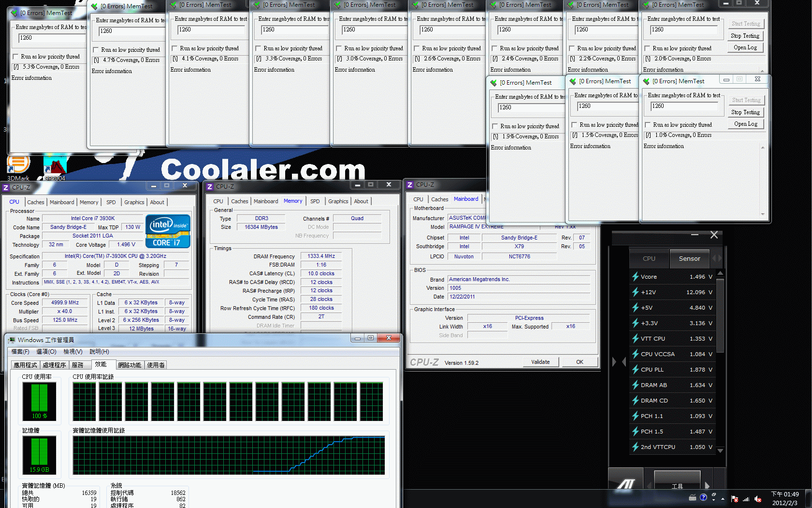Click Open Log in the 2.0% Coverage MemTest
The image size is (812, 508).
coord(745,48)
